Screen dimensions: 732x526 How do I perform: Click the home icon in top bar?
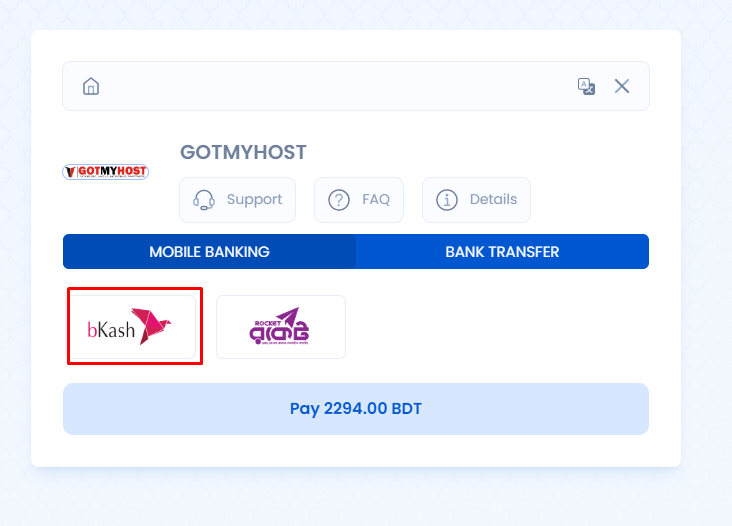pos(91,86)
